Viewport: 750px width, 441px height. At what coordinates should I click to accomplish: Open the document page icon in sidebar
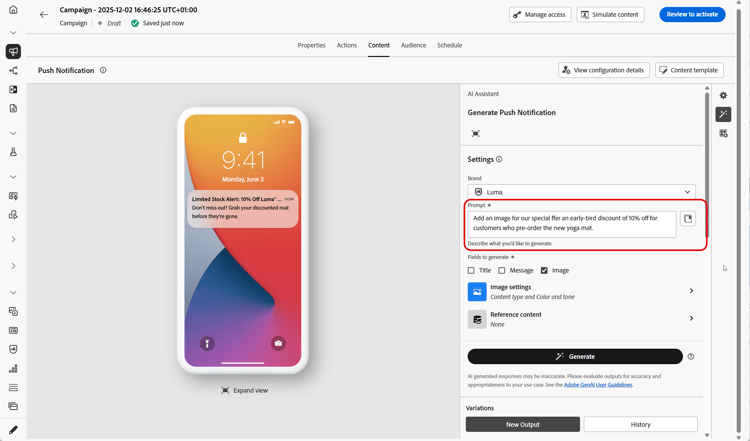coord(13,109)
